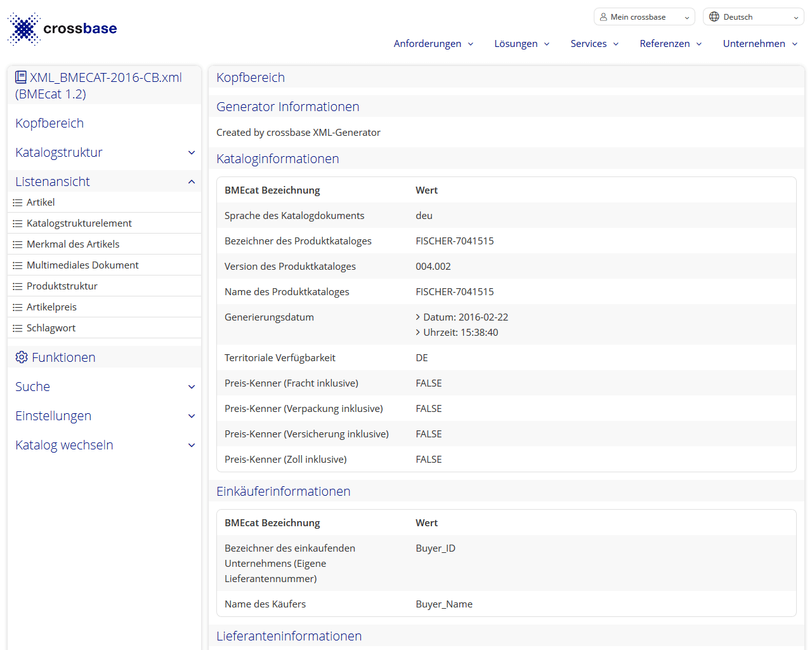The height and width of the screenshot is (650, 812).
Task: Click 'Preis-Kenner (Verpackung inklusive)' label
Action: [x=304, y=409]
